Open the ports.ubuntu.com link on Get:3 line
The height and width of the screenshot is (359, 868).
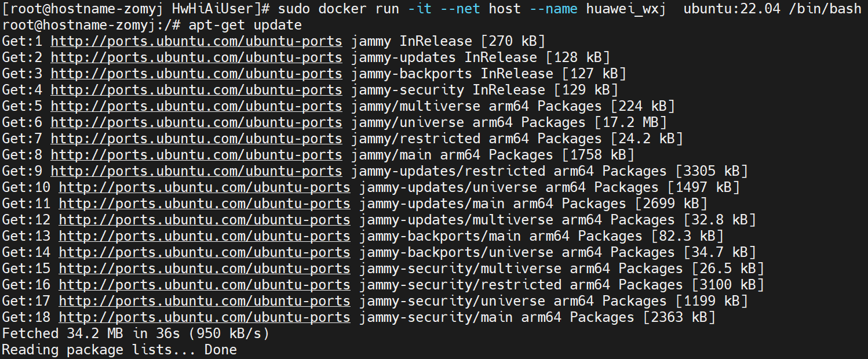tap(196, 74)
